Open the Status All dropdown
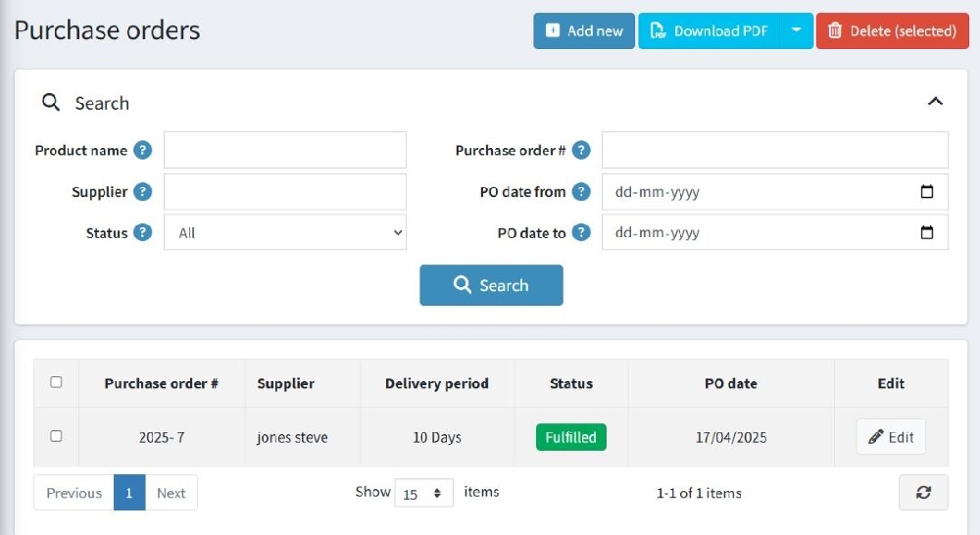The image size is (980, 535). 285,232
